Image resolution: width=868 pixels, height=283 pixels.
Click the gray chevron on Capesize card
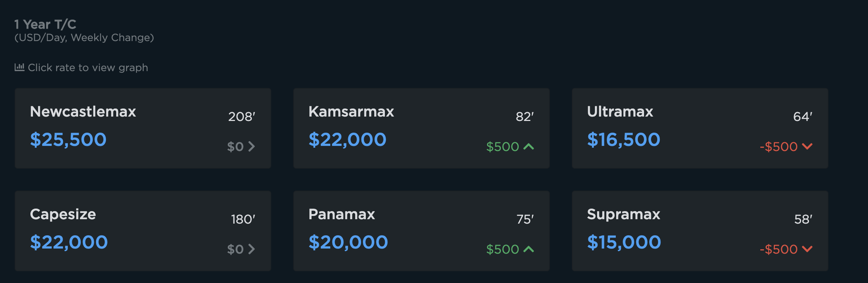pos(251,249)
